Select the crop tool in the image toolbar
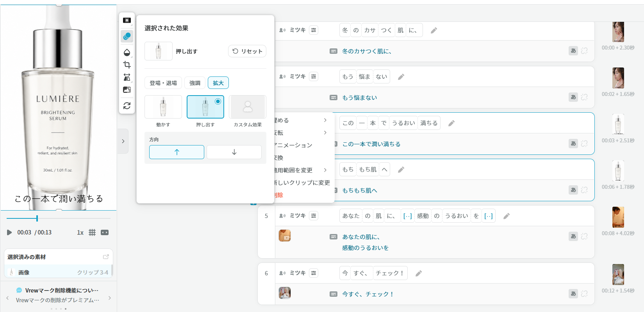The width and height of the screenshot is (644, 312). pyautogui.click(x=127, y=65)
